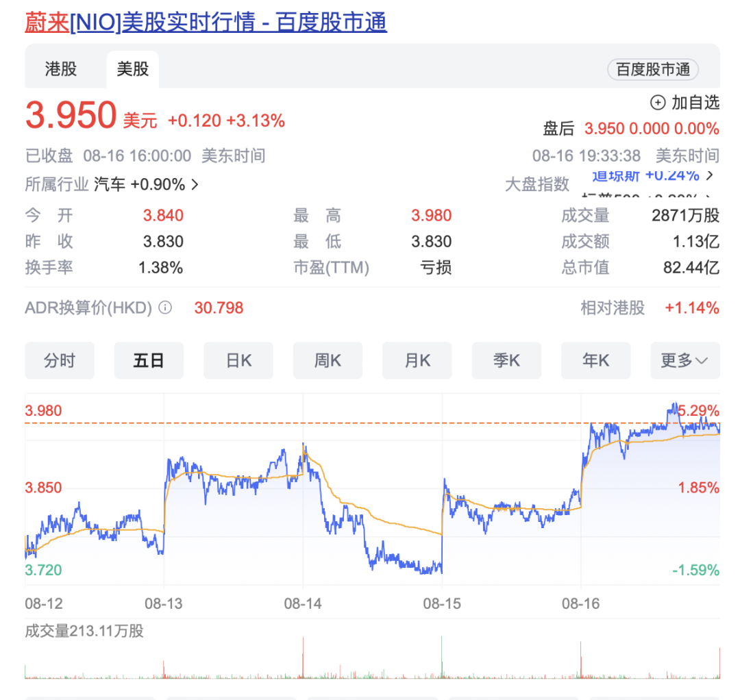The height and width of the screenshot is (700, 740).
Task: Switch to the 港股 tab
Action: (x=61, y=69)
